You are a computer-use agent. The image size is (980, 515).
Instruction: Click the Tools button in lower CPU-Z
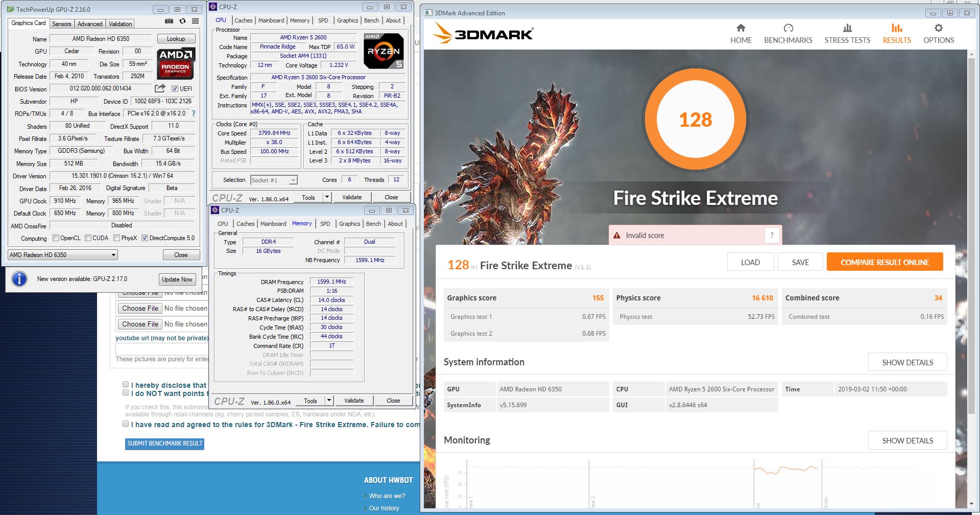310,401
